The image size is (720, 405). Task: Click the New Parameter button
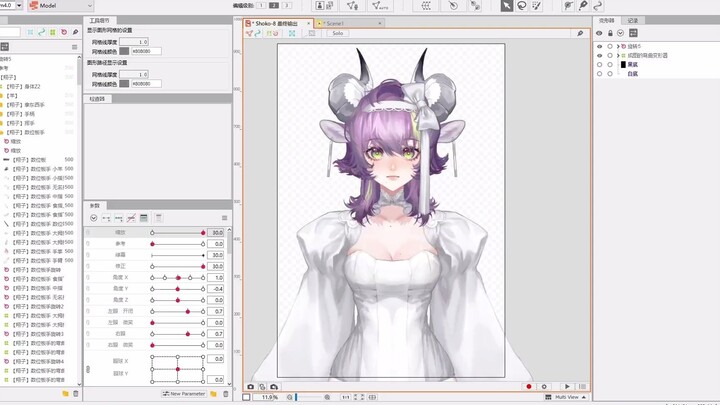184,394
